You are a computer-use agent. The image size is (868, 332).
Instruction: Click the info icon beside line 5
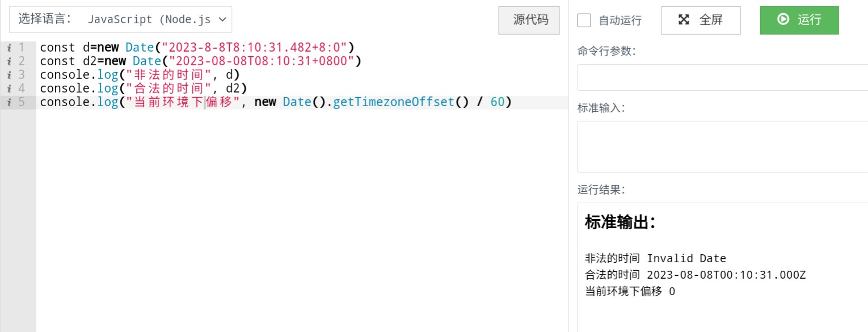pos(9,102)
